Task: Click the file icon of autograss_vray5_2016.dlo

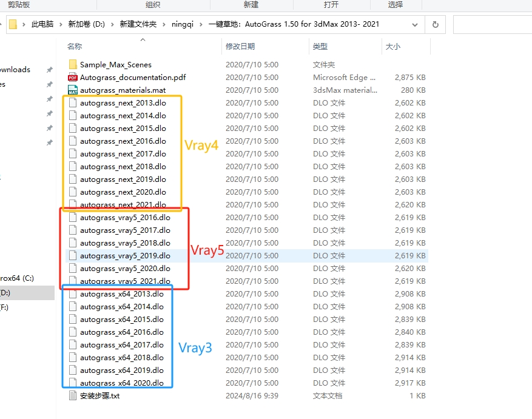Action: 73,217
